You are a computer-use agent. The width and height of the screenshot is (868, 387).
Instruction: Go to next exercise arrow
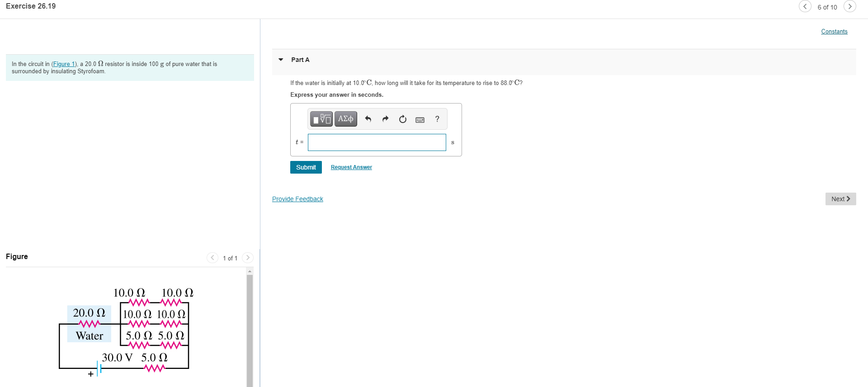click(850, 6)
